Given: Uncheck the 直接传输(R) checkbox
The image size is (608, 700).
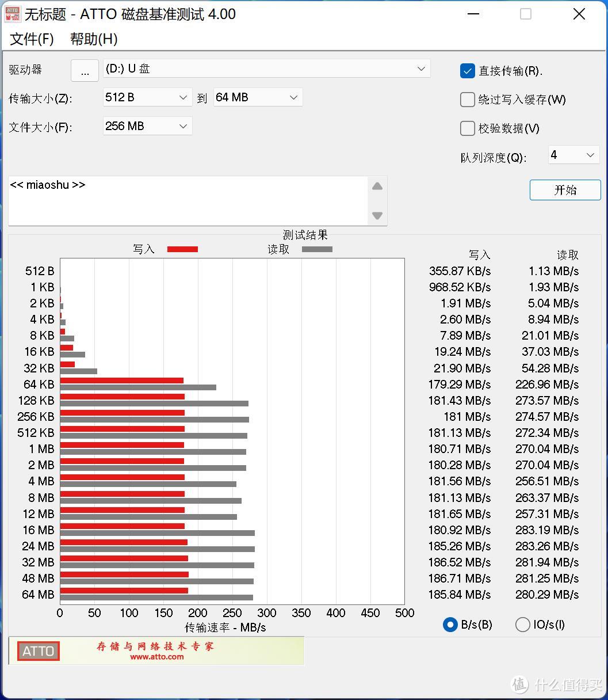Looking at the screenshot, I should click(467, 71).
